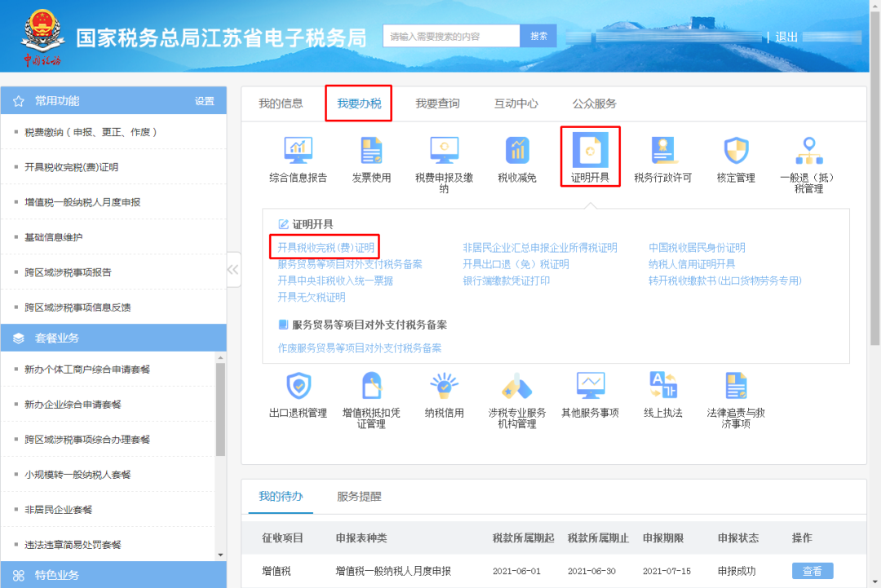Image resolution: width=881 pixels, height=588 pixels.
Task: Open the 非居民企业汇总申报企业所得税证明 link
Action: tap(540, 248)
